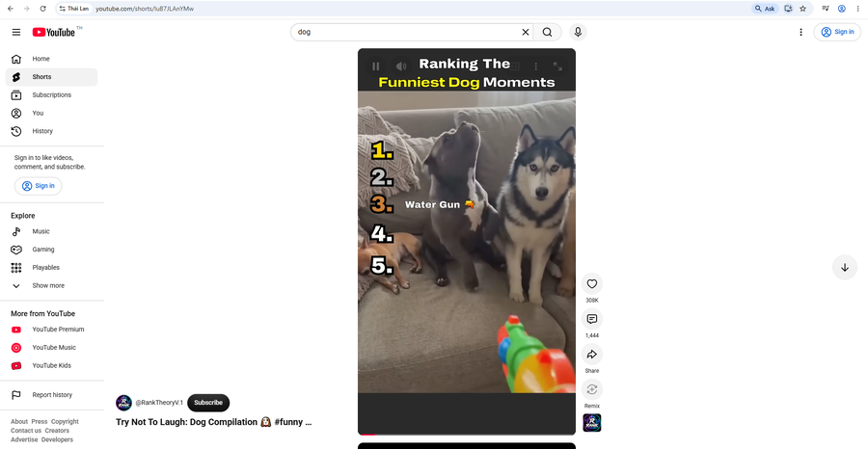Viewport: 868px width, 449px height.
Task: Open History in the sidebar
Action: 51,131
